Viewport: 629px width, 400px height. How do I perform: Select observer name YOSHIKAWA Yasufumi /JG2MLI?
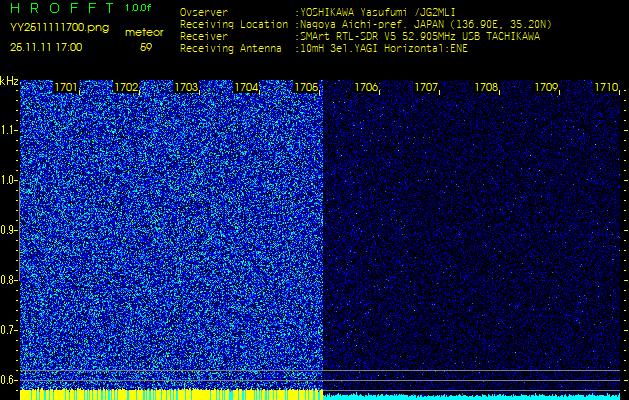coord(377,13)
